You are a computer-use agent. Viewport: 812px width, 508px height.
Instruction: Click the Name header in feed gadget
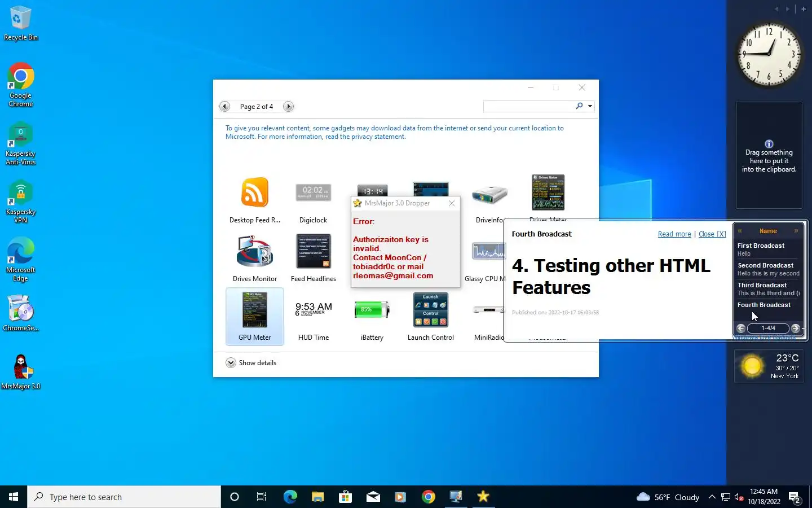768,231
